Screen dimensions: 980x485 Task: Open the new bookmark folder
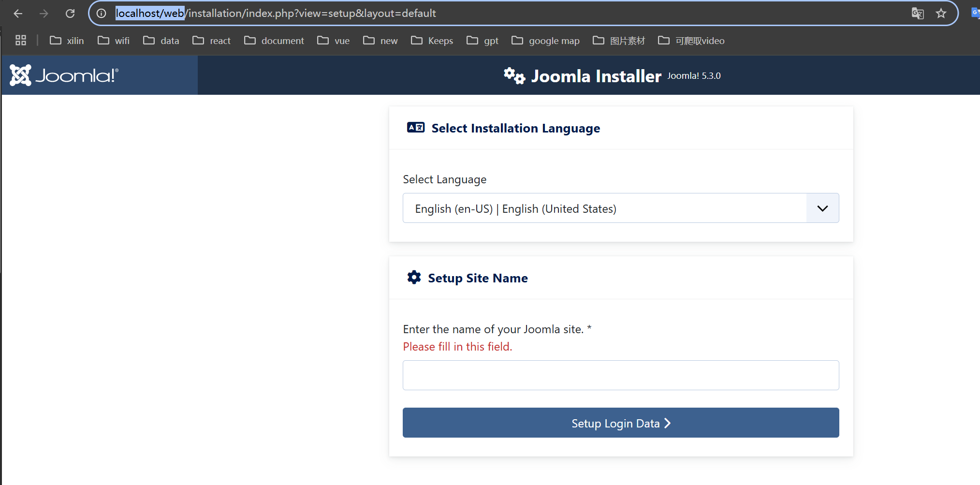(x=380, y=41)
